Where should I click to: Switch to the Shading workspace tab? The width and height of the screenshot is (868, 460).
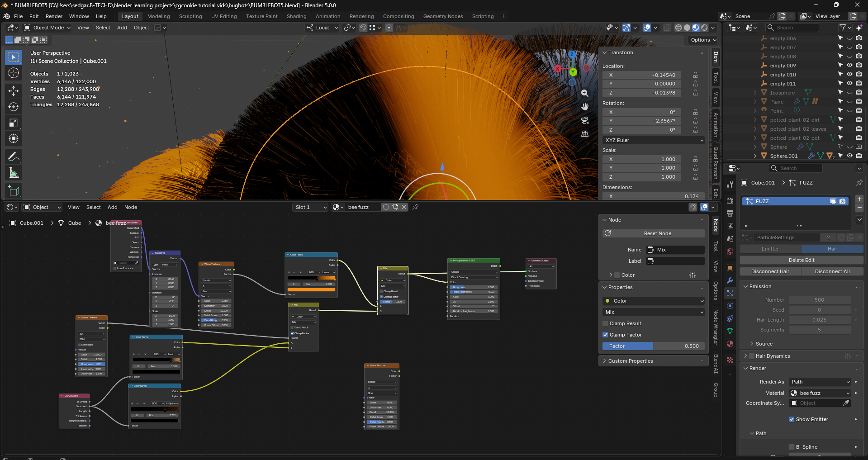[296, 16]
